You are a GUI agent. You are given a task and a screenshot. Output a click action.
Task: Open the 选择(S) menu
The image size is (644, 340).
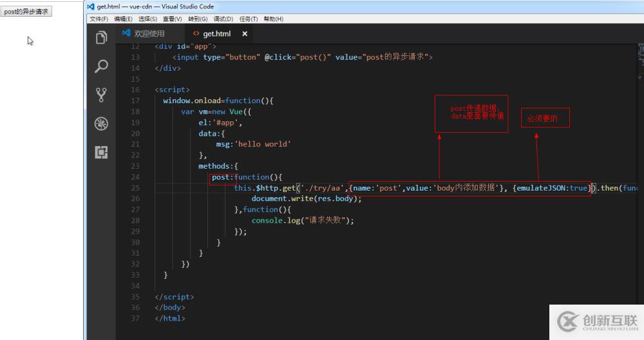click(147, 19)
